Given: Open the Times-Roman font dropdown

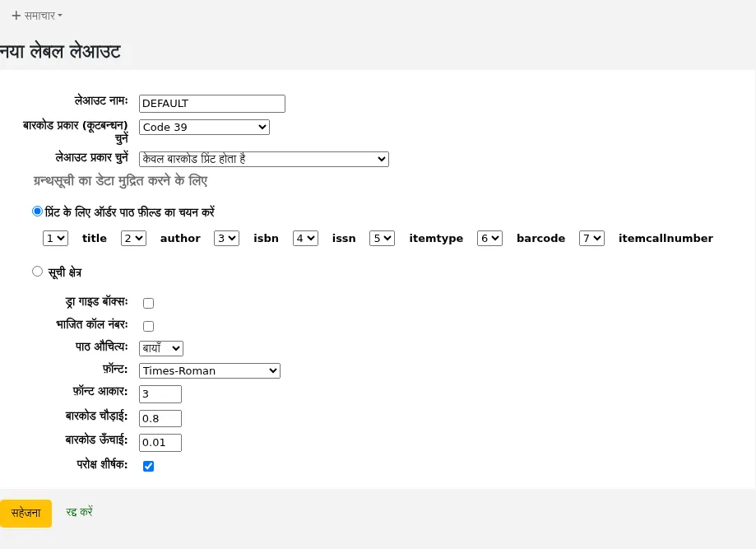Looking at the screenshot, I should coord(210,370).
